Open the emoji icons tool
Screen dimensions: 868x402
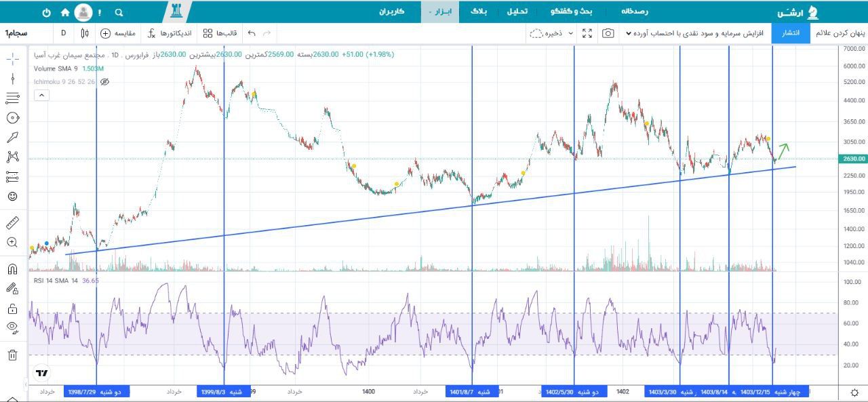point(12,197)
